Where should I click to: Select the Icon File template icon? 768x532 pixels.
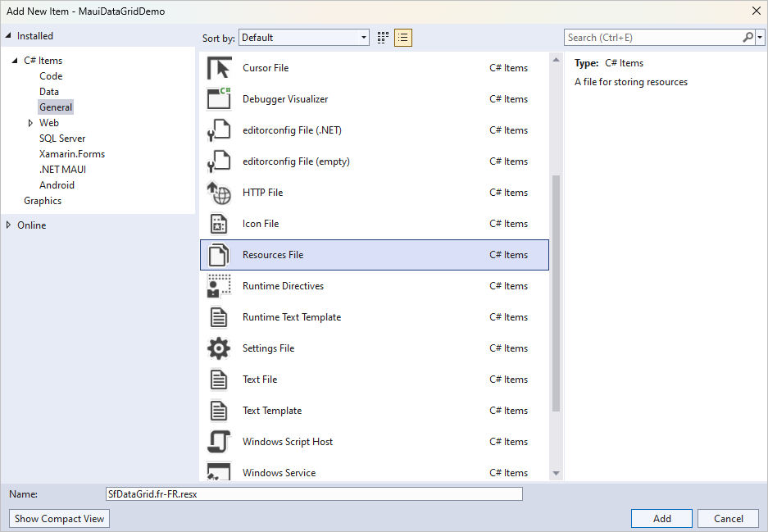pos(219,224)
